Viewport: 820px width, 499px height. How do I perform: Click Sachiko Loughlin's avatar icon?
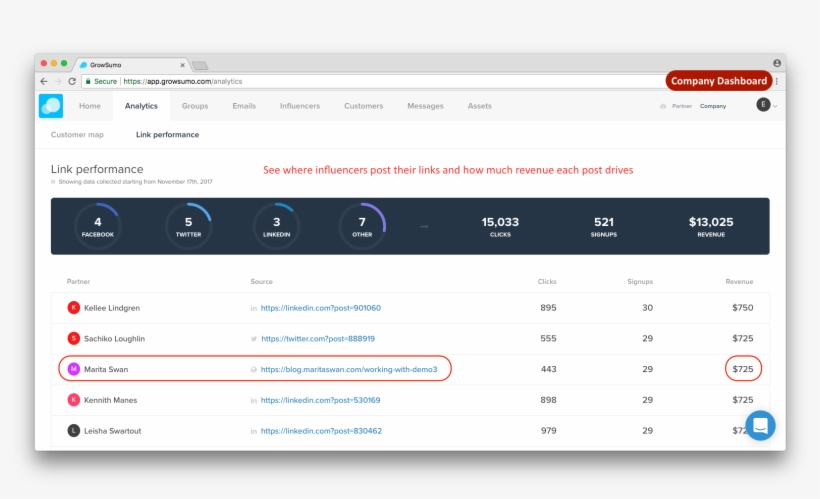pyautogui.click(x=74, y=338)
